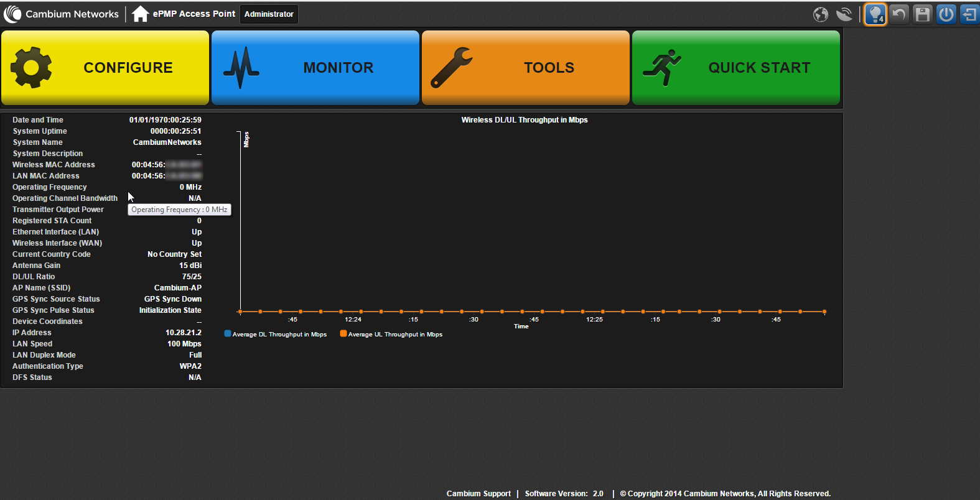Select the 100 Mbps LAN speed value
Viewport: 980px width, 500px height.
click(184, 344)
